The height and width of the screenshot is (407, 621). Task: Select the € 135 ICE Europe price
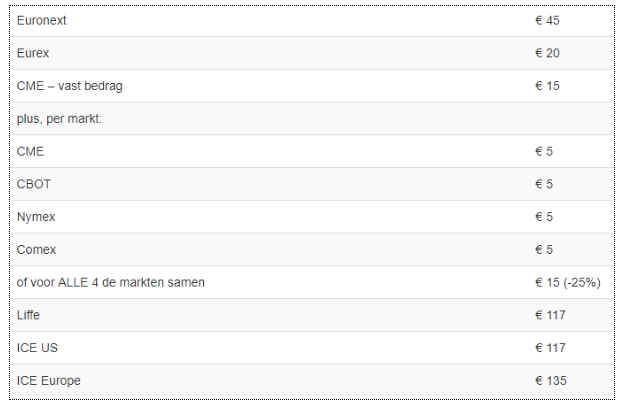[551, 381]
